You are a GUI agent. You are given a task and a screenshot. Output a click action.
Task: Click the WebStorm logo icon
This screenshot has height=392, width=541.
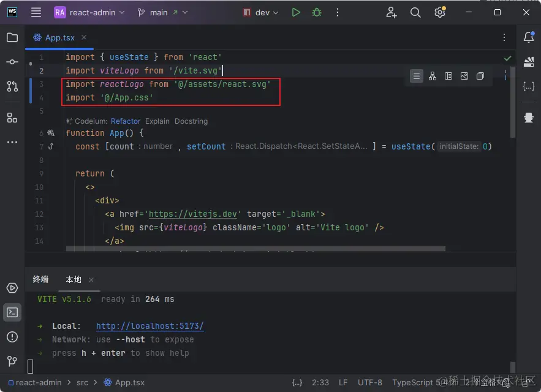click(x=12, y=12)
